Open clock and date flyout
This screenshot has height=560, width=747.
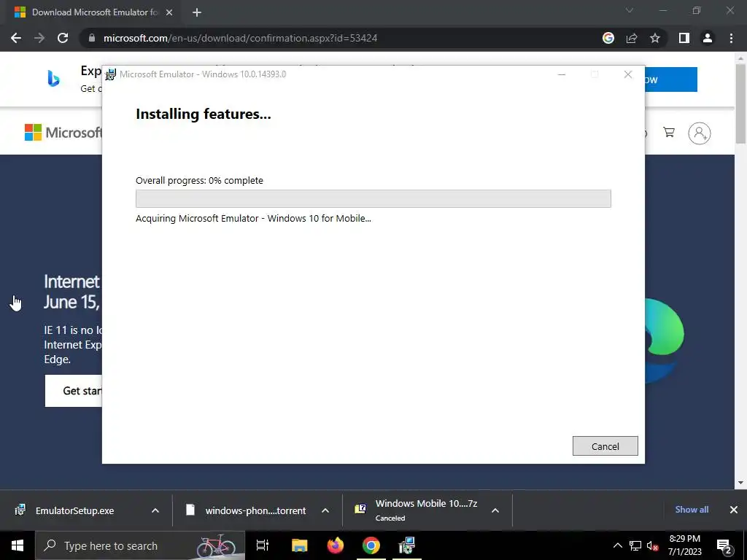pyautogui.click(x=684, y=545)
